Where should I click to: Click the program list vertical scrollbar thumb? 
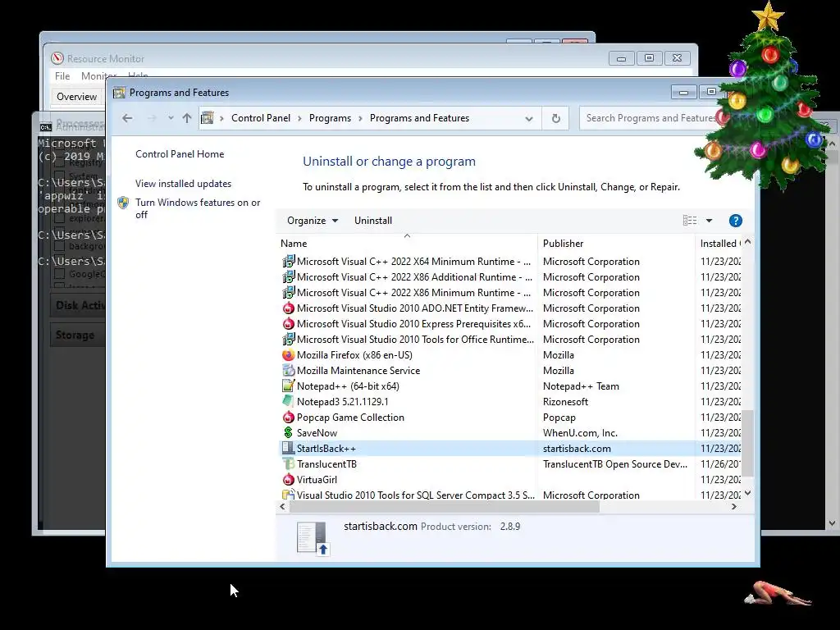point(748,443)
